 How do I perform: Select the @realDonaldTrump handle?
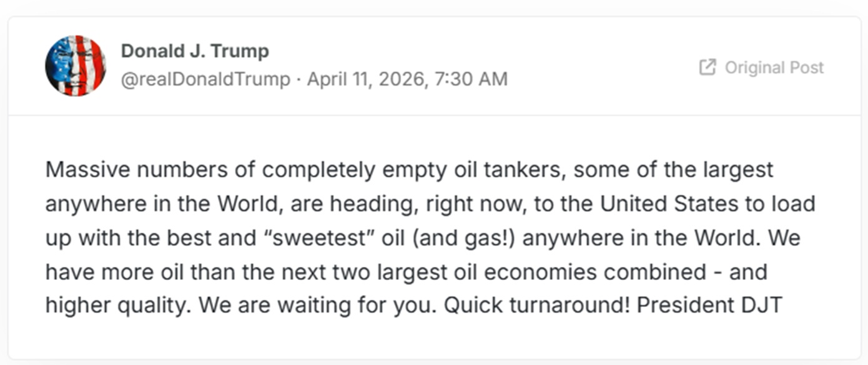coord(205,79)
